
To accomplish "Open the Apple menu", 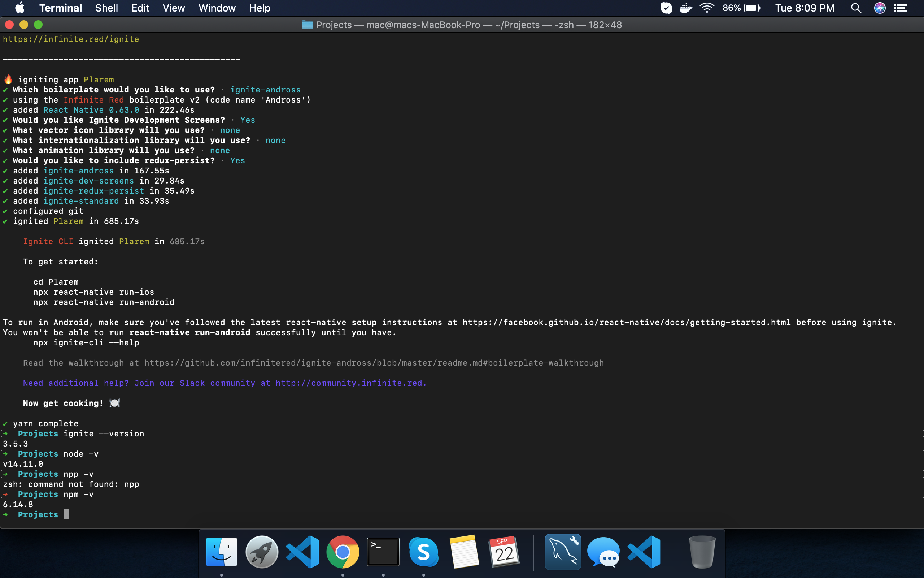I will pos(20,8).
